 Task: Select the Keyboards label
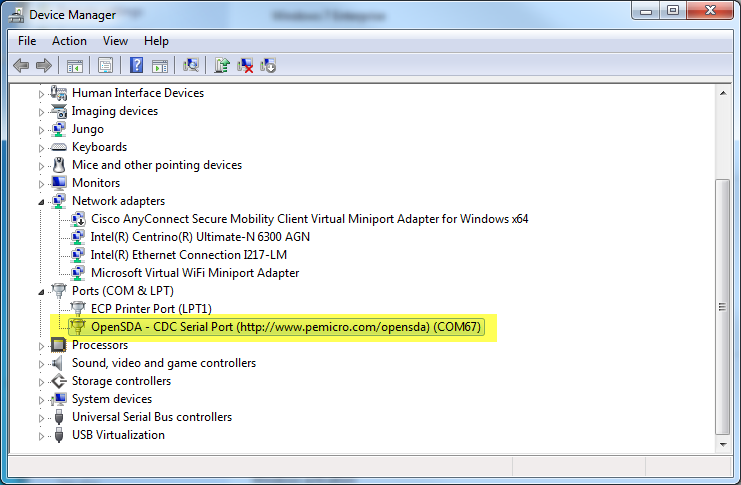point(99,147)
